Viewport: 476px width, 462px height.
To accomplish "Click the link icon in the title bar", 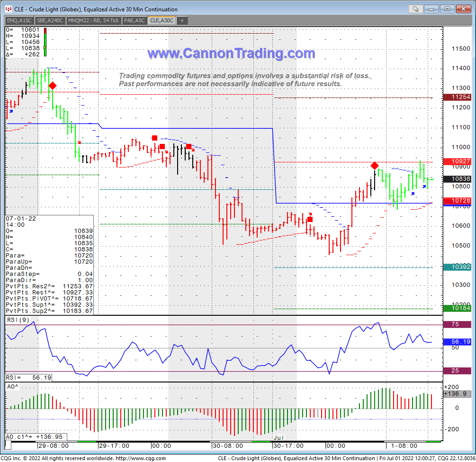I will (415, 9).
